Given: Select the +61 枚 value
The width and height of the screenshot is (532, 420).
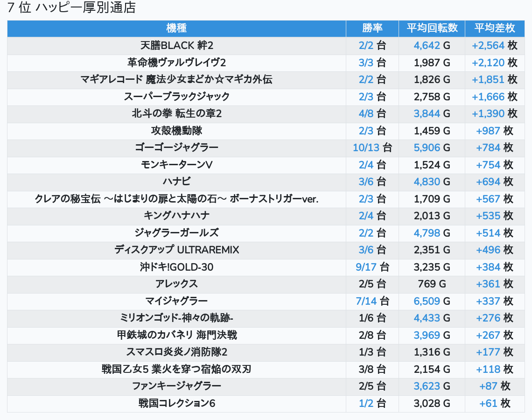Looking at the screenshot, I should pyautogui.click(x=495, y=403).
